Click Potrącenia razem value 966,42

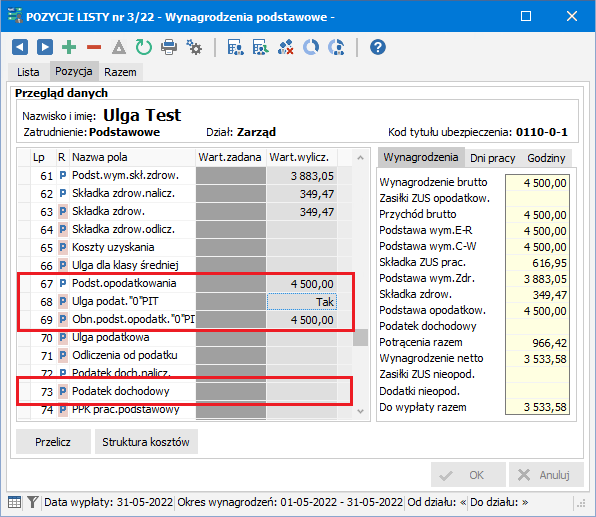[537, 343]
